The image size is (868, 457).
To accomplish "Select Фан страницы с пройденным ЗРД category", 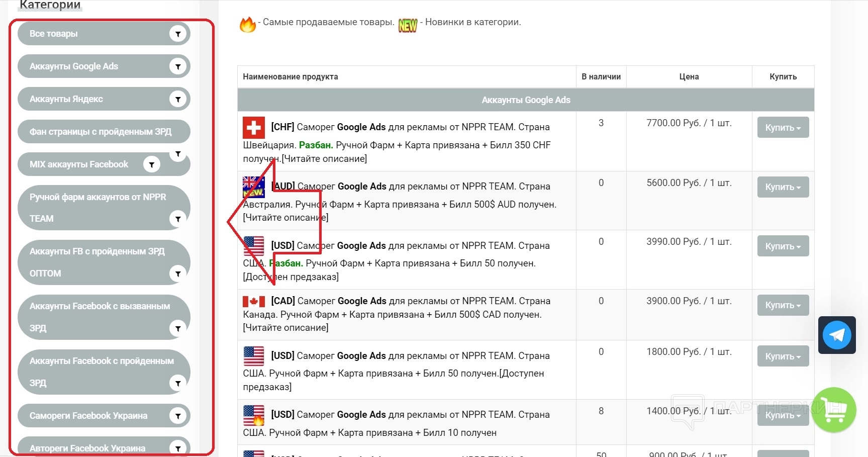I will 101,132.
